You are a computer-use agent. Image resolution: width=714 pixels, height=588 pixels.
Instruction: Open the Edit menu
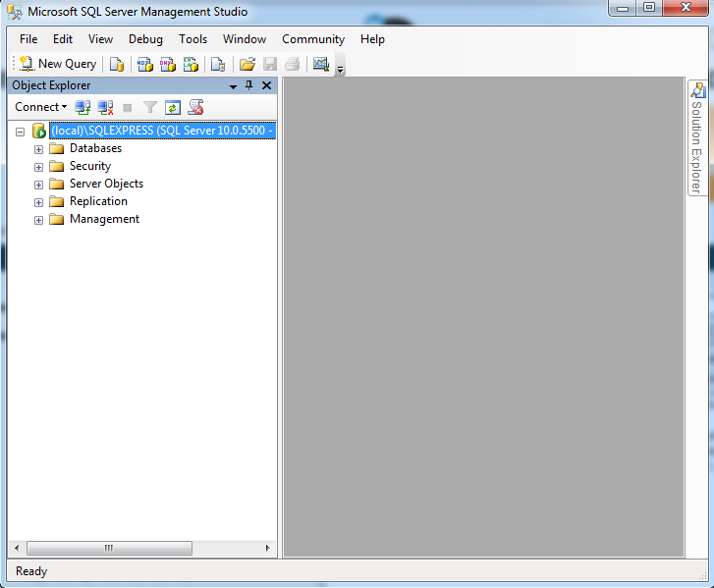pyautogui.click(x=63, y=39)
